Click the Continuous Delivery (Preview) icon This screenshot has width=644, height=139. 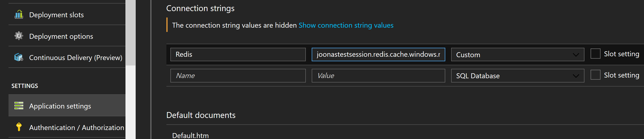pyautogui.click(x=19, y=57)
